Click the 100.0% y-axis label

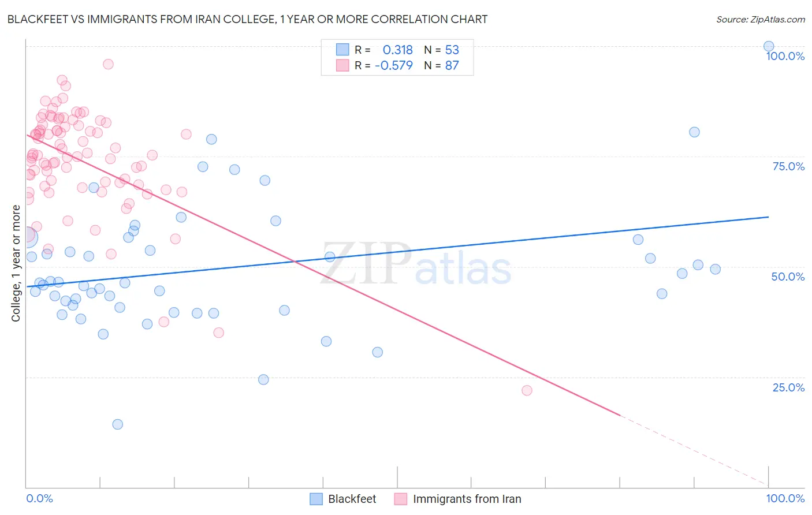785,56
